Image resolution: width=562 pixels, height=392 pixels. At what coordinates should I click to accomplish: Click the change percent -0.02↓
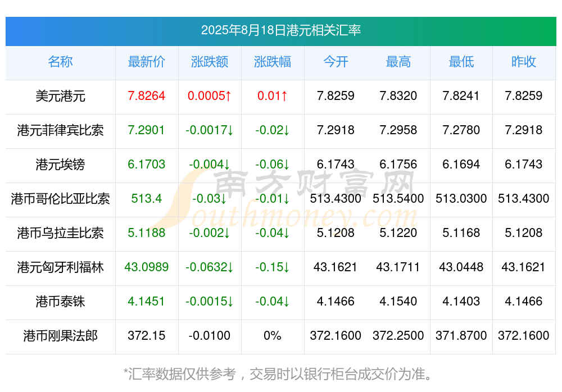pos(273,130)
